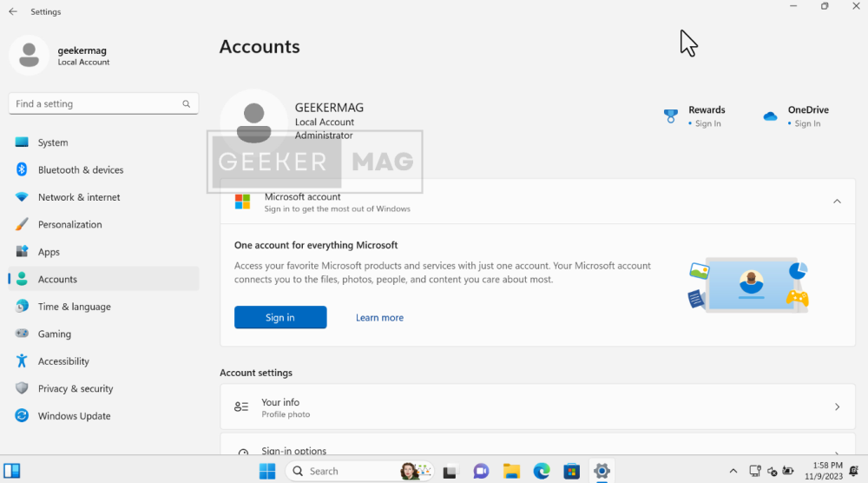Open Task View on the taskbar

[x=450, y=472]
